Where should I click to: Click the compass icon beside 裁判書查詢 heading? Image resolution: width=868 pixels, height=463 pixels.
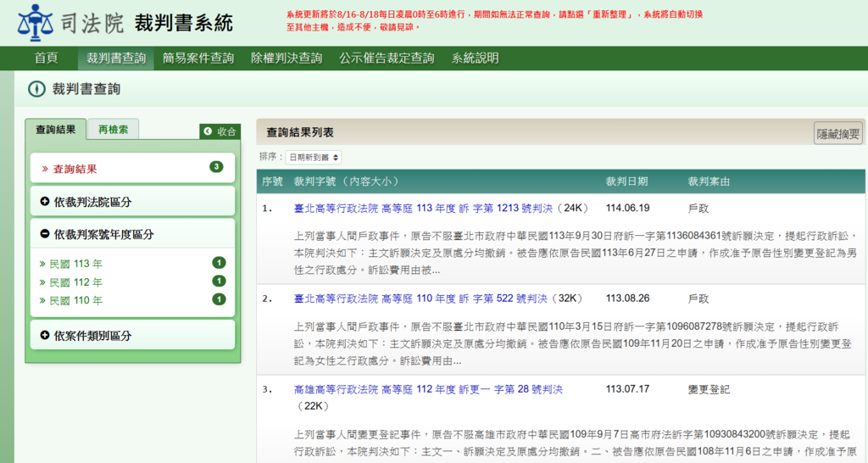click(x=36, y=88)
